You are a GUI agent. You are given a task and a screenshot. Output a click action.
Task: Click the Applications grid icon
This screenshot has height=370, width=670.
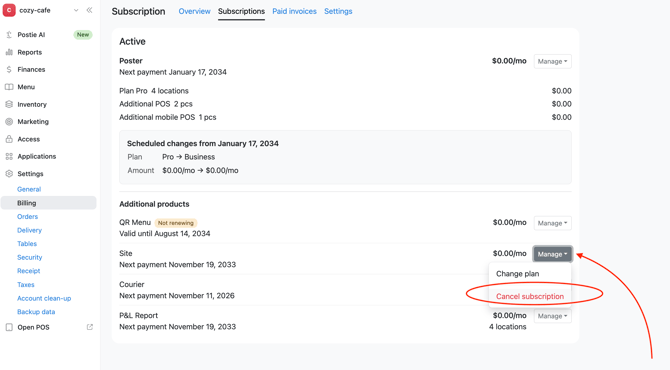(9, 156)
